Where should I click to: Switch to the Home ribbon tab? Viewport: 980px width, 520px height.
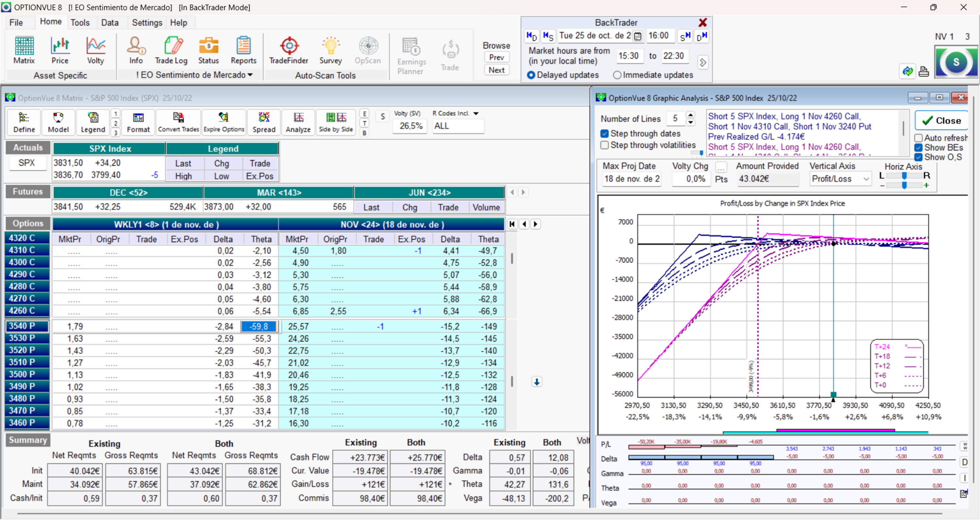tap(51, 22)
